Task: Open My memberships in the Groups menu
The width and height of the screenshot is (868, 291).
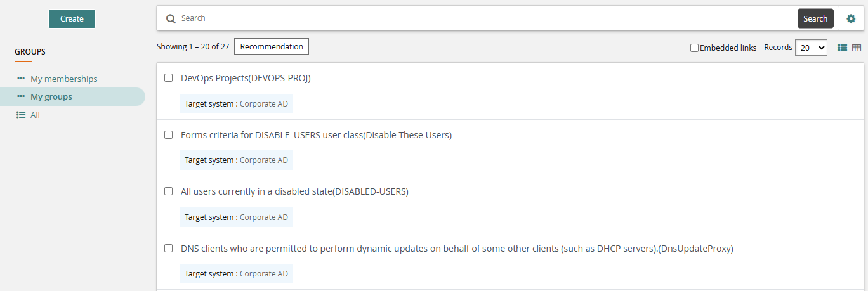Action: (63, 79)
